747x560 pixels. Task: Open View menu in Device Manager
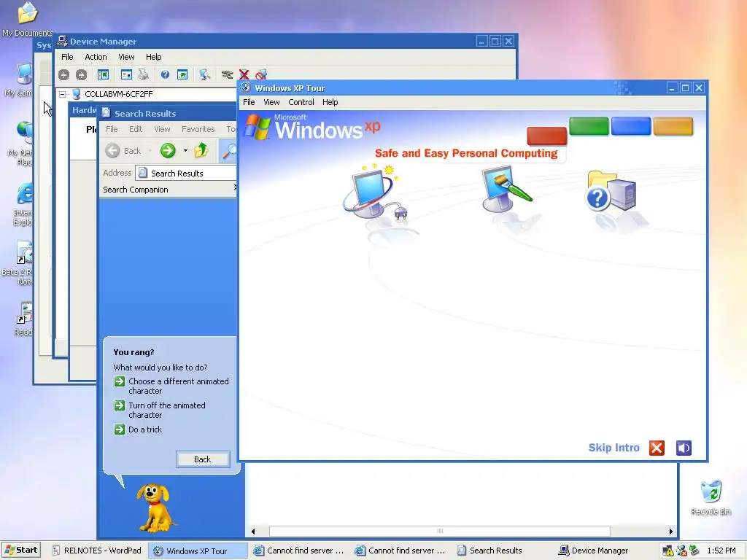click(126, 57)
